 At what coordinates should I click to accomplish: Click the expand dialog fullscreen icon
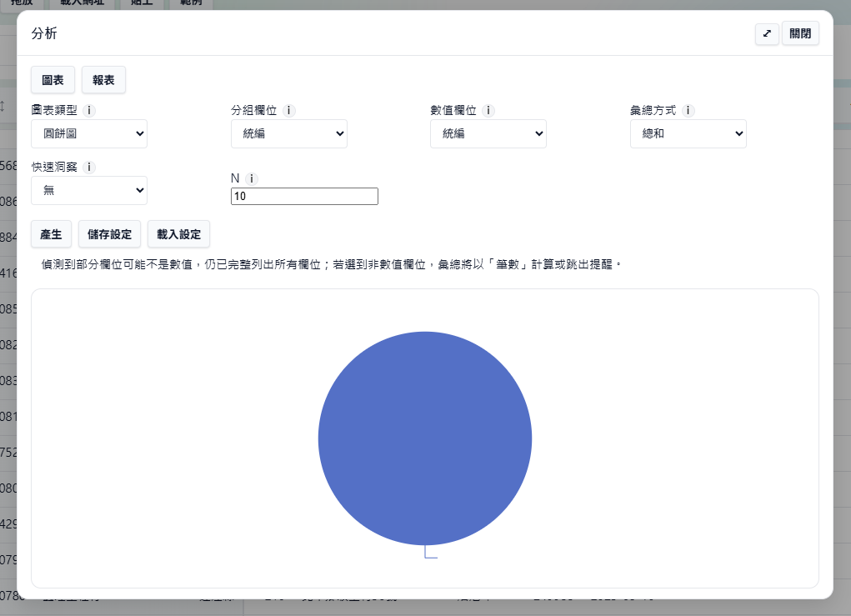coord(766,34)
